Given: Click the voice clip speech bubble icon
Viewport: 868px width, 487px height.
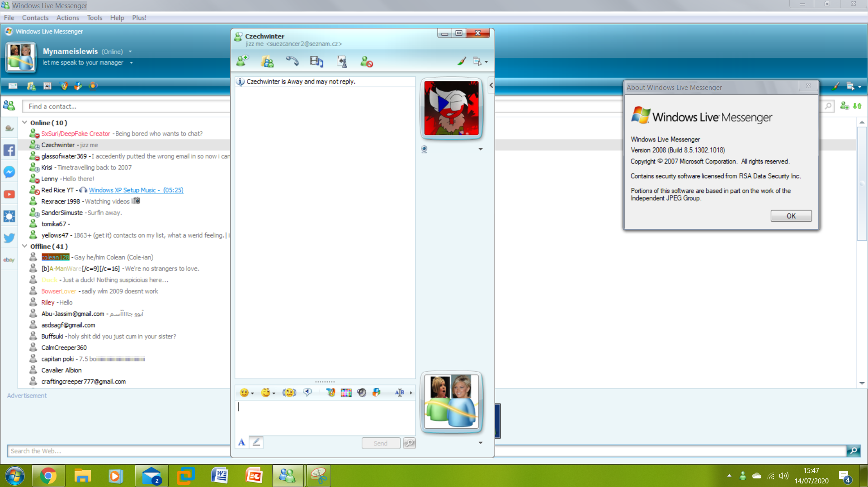Looking at the screenshot, I should click(x=308, y=392).
